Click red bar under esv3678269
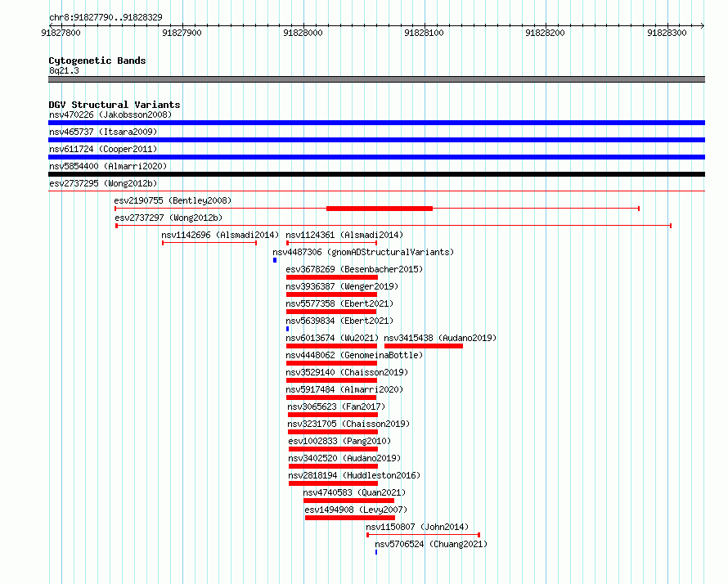 [x=332, y=277]
